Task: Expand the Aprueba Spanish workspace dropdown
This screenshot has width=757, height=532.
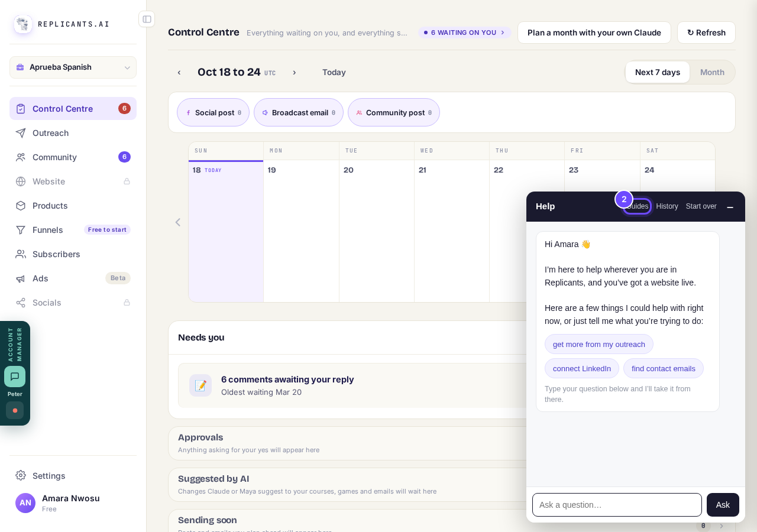Action: point(73,67)
